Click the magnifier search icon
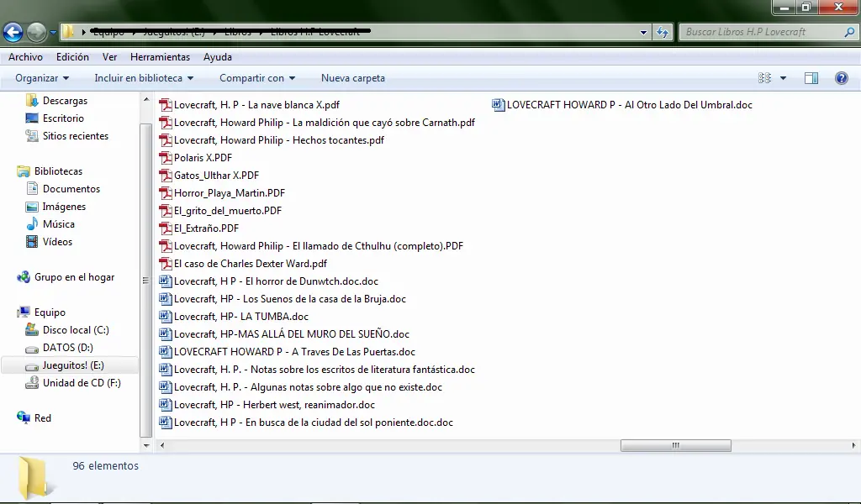The width and height of the screenshot is (861, 504). pos(849,32)
